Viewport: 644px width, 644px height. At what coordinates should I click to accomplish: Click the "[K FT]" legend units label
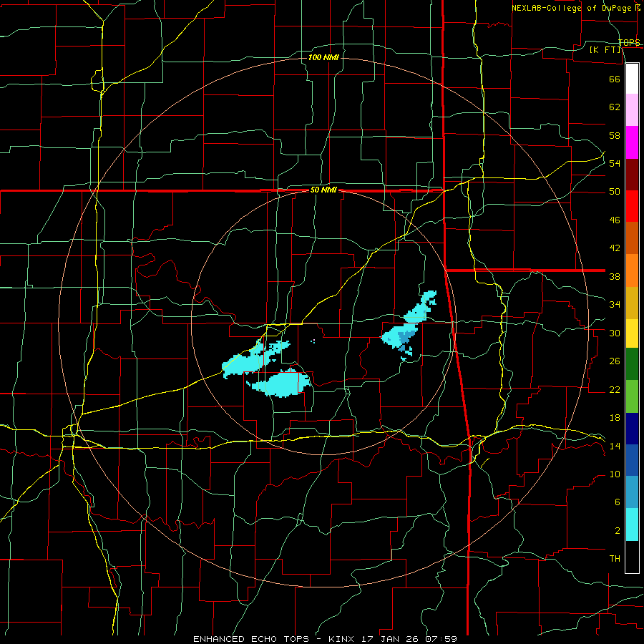coord(605,49)
